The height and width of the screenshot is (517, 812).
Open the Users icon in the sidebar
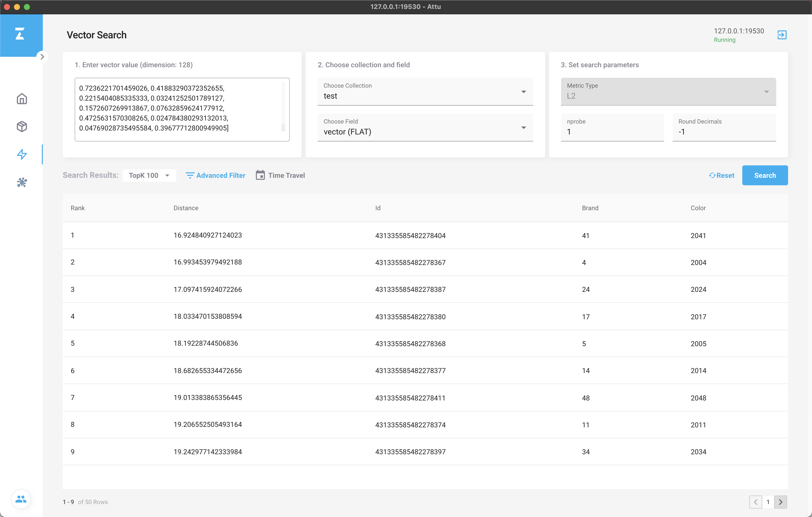click(x=21, y=499)
